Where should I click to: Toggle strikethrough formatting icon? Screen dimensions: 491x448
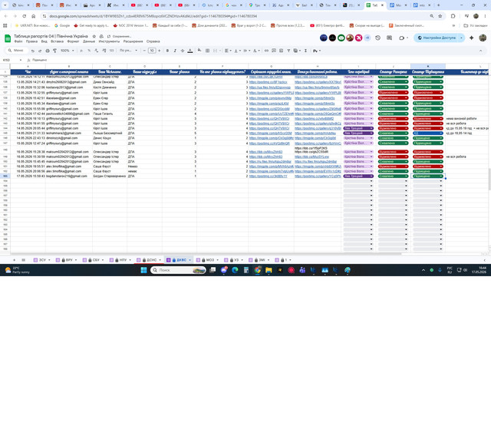183,51
